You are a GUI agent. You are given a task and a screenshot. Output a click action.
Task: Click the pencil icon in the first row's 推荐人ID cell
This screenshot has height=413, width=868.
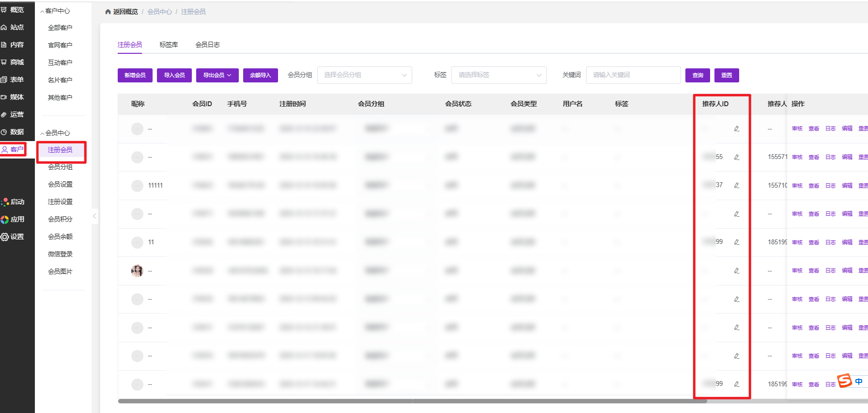tap(736, 129)
